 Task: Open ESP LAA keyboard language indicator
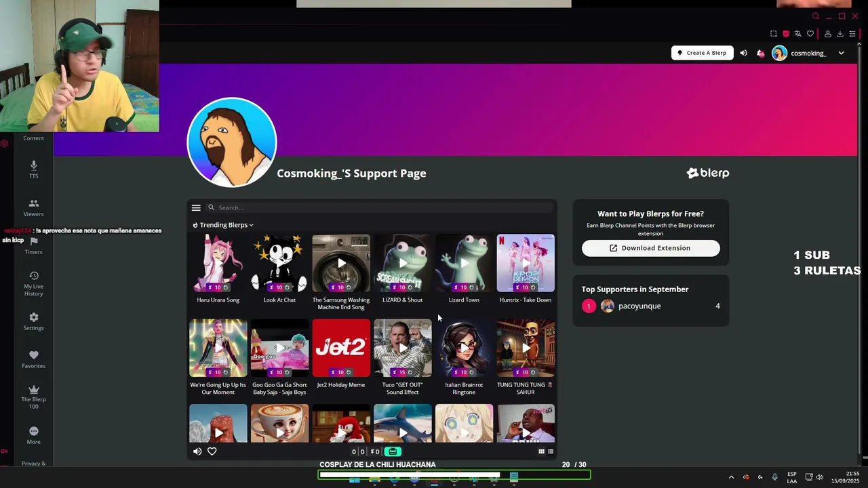tap(792, 477)
